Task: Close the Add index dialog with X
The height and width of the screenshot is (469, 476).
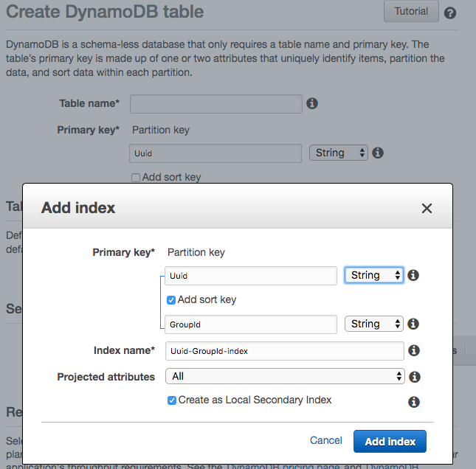Action: point(427,209)
